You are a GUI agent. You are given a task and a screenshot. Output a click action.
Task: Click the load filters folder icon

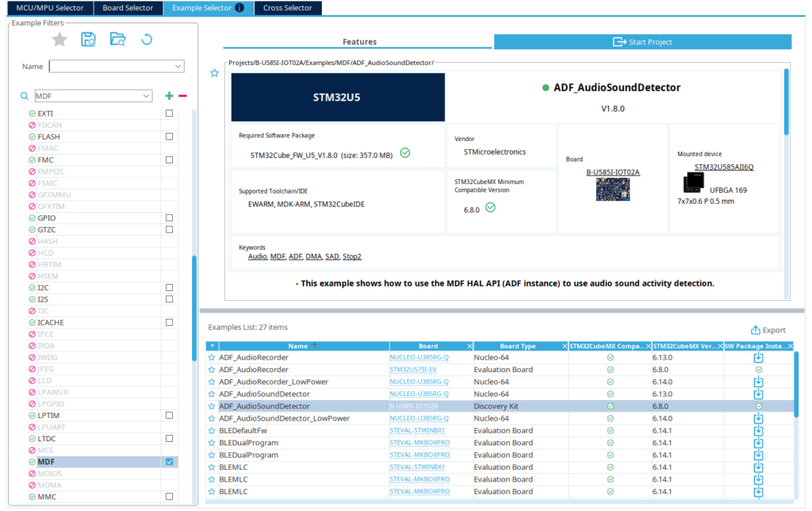coord(117,40)
